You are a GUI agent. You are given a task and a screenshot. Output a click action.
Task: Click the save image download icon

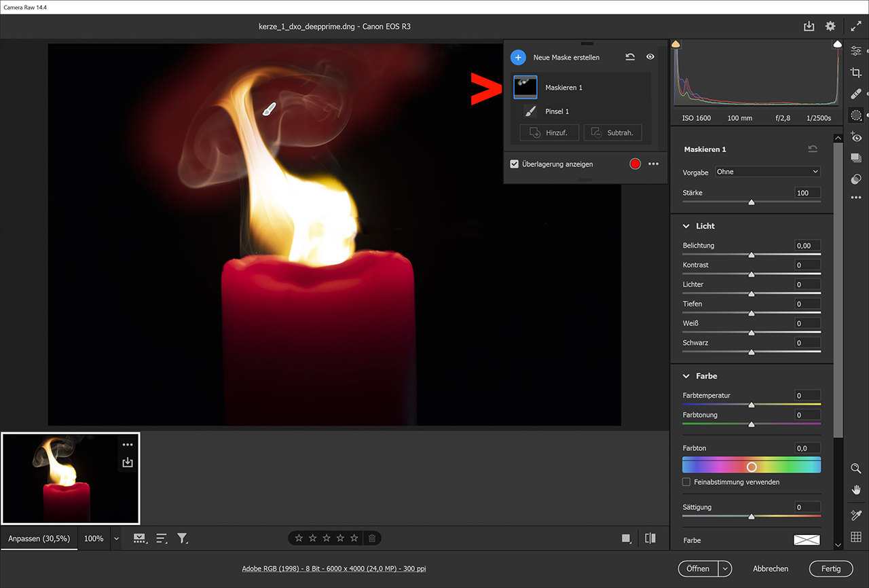pyautogui.click(x=809, y=26)
